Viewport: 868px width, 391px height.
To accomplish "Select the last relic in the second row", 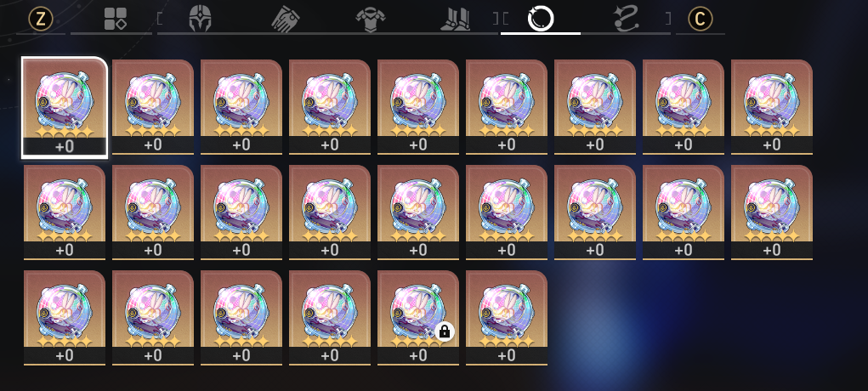I will [x=772, y=212].
